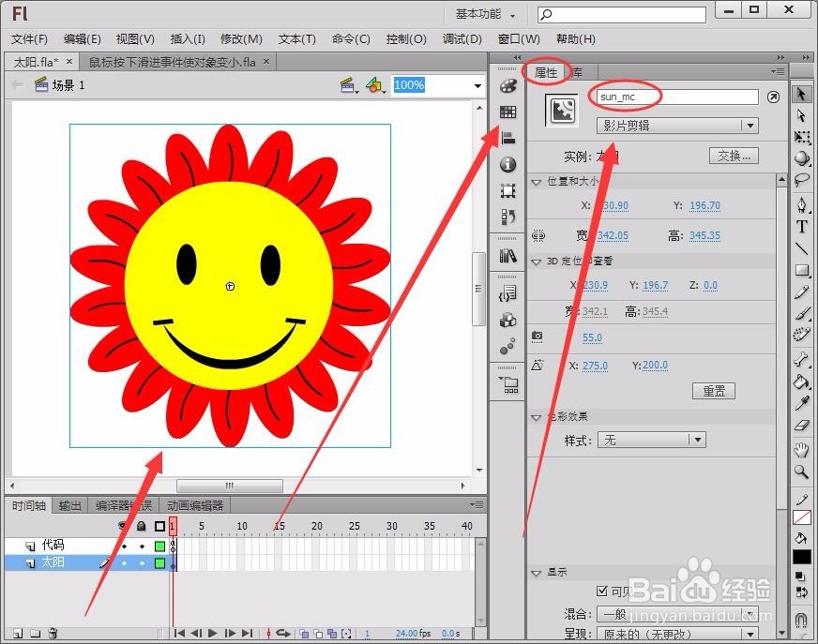Open the 样式 color style dropdown
This screenshot has width=818, height=644.
coord(652,440)
